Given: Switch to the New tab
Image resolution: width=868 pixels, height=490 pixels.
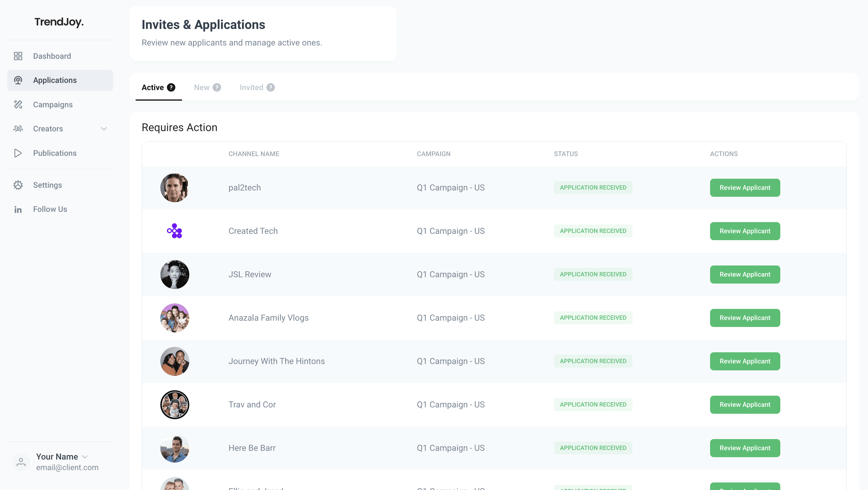Looking at the screenshot, I should click(x=207, y=88).
